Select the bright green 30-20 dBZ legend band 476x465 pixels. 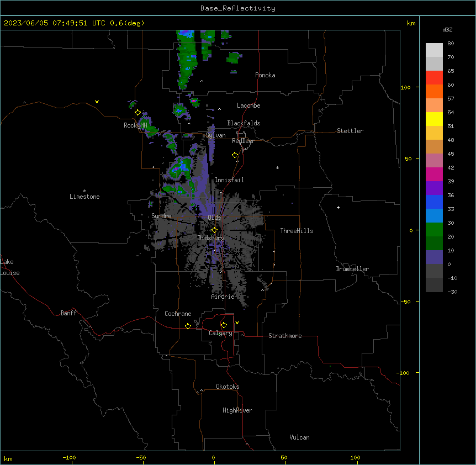coord(434,230)
